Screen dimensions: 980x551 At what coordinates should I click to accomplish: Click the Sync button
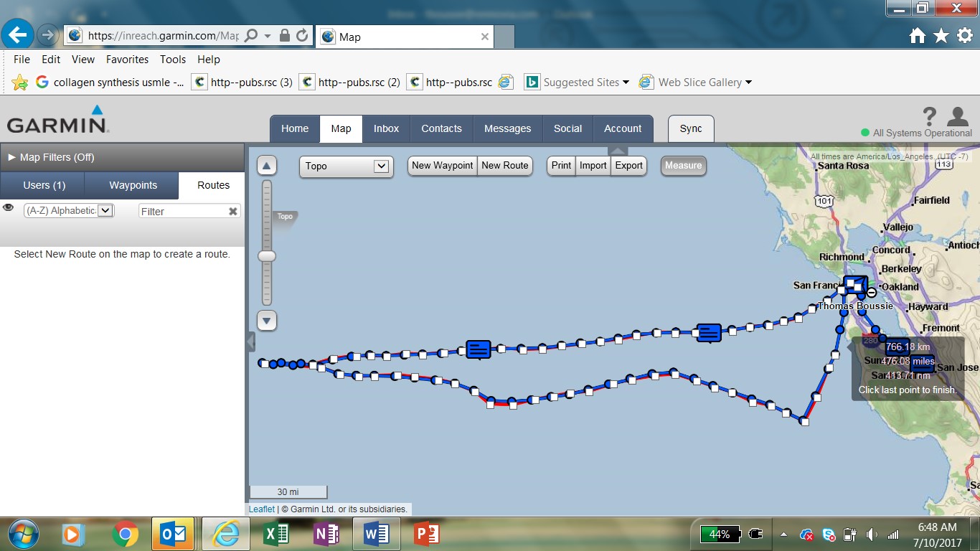click(691, 129)
